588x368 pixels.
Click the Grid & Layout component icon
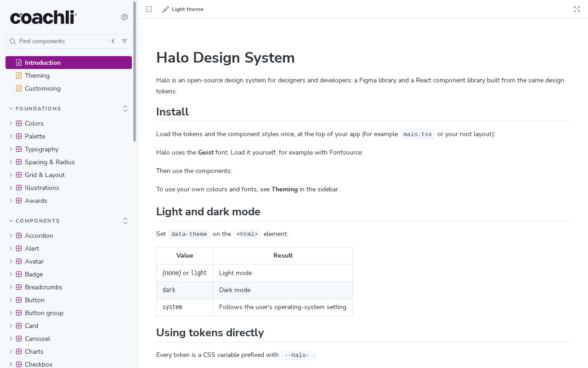coord(19,175)
